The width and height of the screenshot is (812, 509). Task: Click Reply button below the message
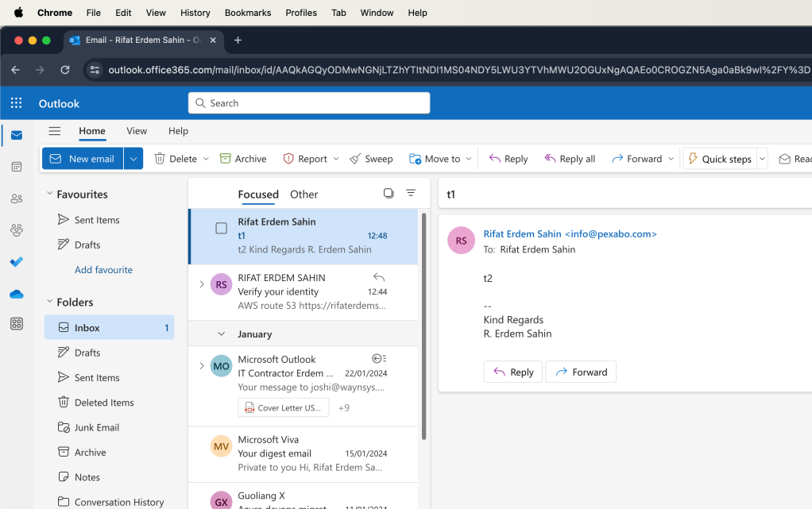(512, 372)
